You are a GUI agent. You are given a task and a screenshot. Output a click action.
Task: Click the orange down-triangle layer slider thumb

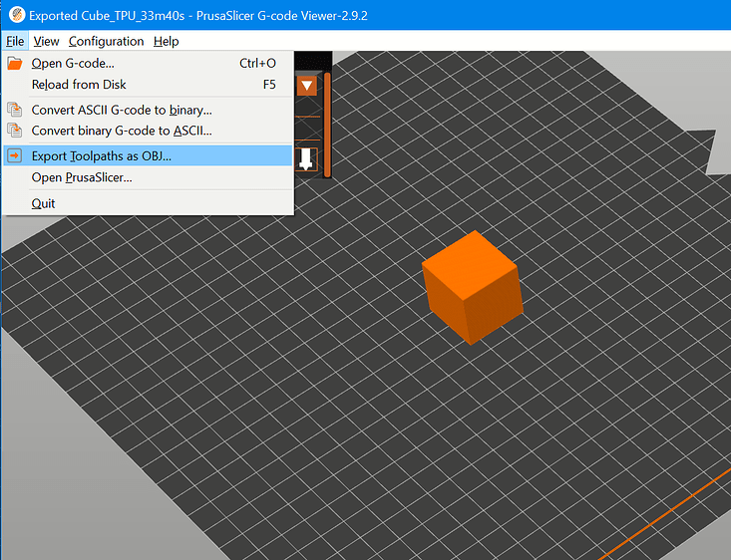(307, 86)
